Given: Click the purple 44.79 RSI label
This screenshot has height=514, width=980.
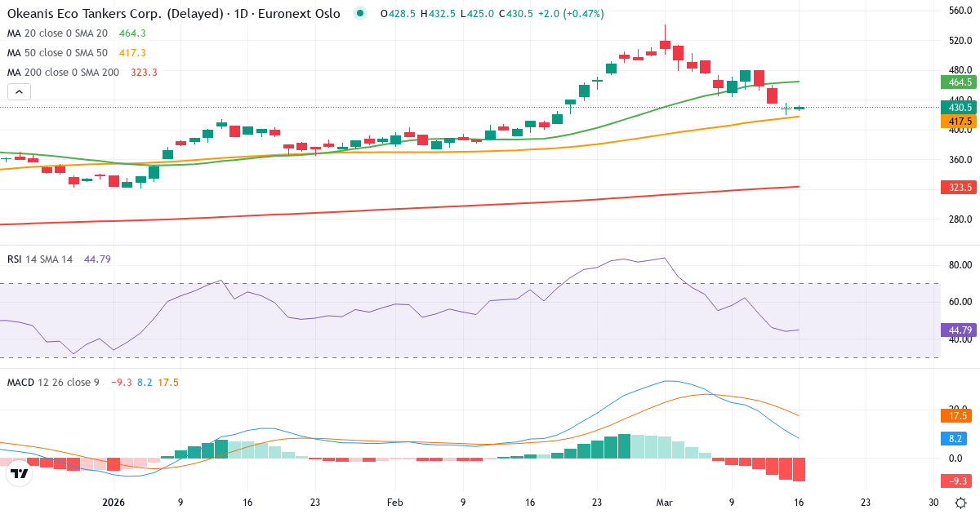Looking at the screenshot, I should (x=959, y=330).
